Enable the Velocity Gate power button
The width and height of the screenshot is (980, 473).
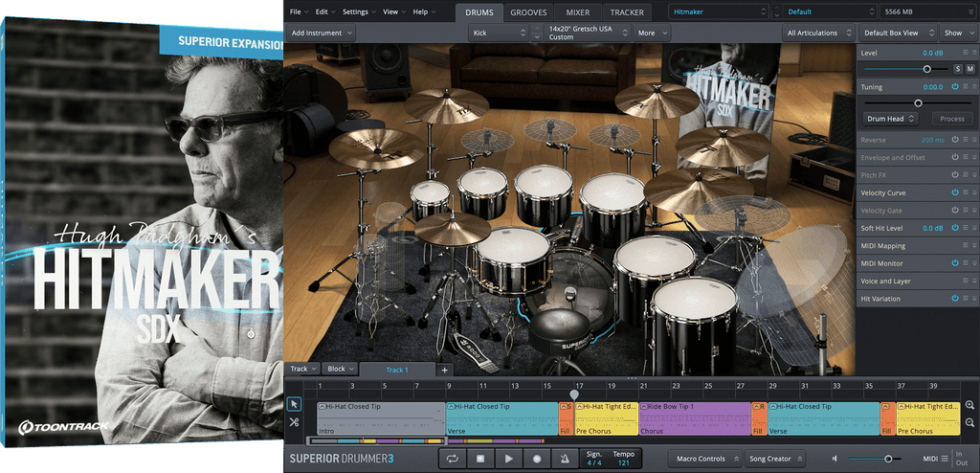pyautogui.click(x=955, y=211)
